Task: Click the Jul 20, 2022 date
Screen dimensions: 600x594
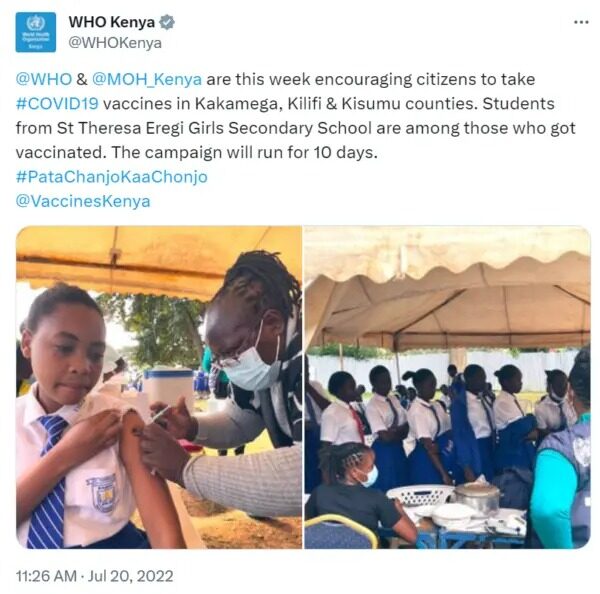Action: click(x=131, y=576)
